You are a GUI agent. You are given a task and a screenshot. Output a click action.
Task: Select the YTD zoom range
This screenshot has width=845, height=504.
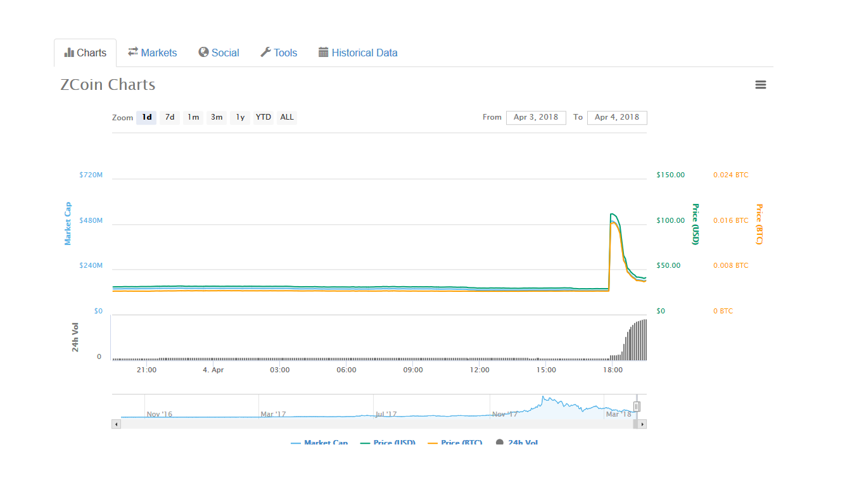point(263,117)
